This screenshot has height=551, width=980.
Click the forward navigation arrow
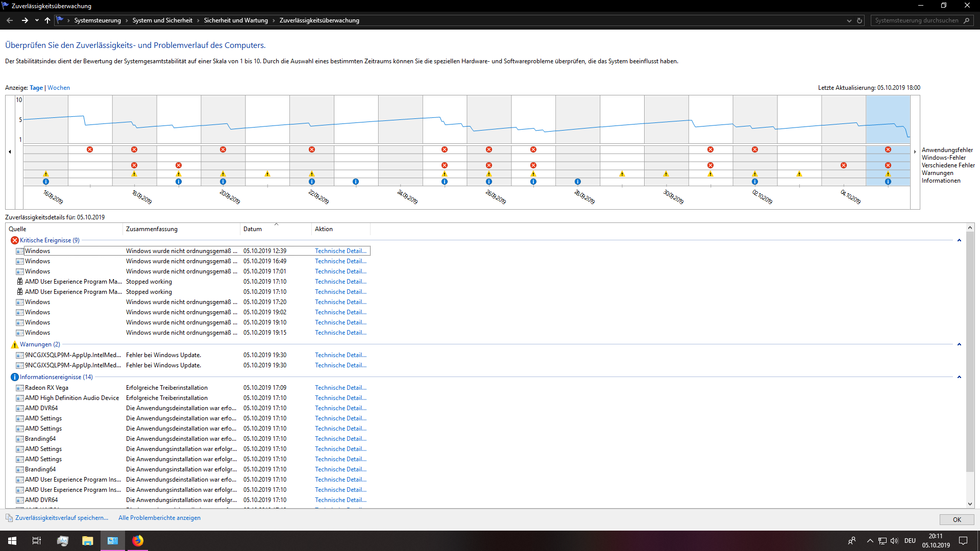coord(24,20)
